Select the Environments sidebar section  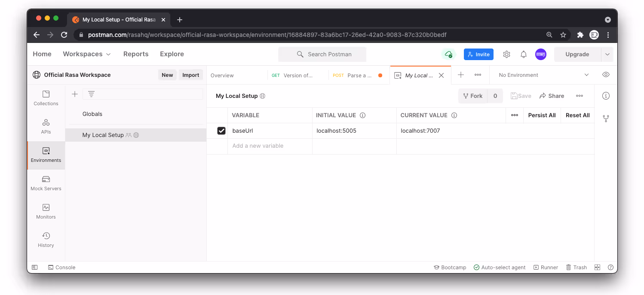[46, 155]
